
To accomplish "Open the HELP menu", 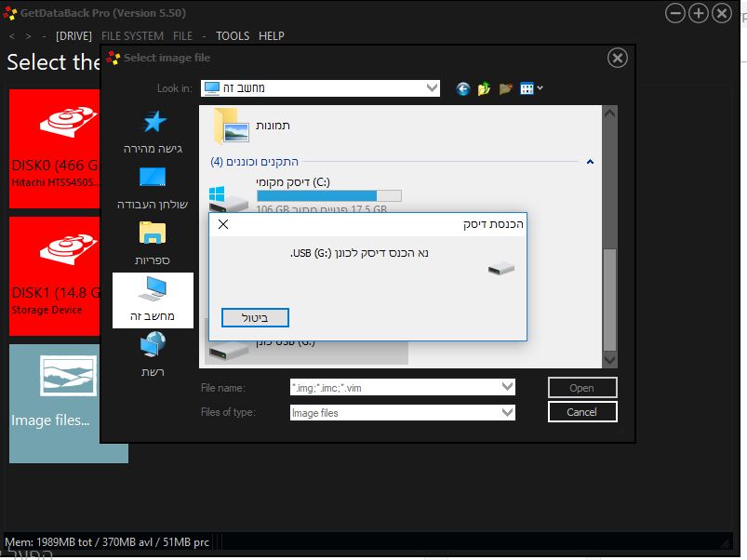I will [272, 36].
